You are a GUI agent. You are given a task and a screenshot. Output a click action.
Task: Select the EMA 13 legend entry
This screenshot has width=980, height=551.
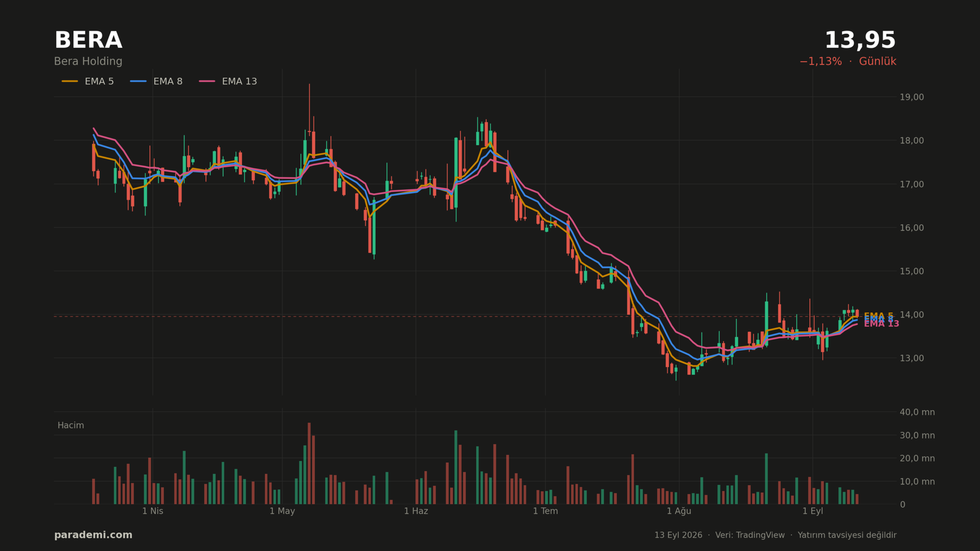228,81
